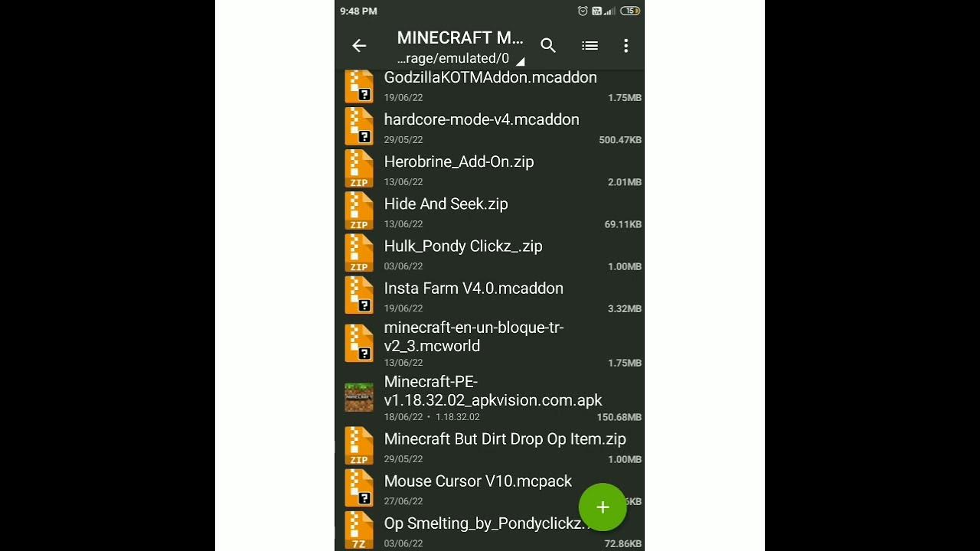Viewport: 980px width, 551px height.
Task: Tap the alarm icon in status bar
Action: [x=583, y=11]
